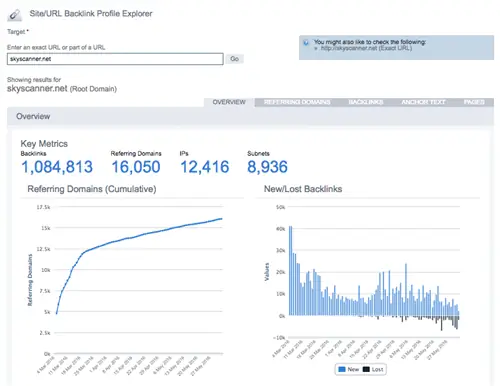
Task: Switch to the Backlinks tab
Action: tap(366, 102)
